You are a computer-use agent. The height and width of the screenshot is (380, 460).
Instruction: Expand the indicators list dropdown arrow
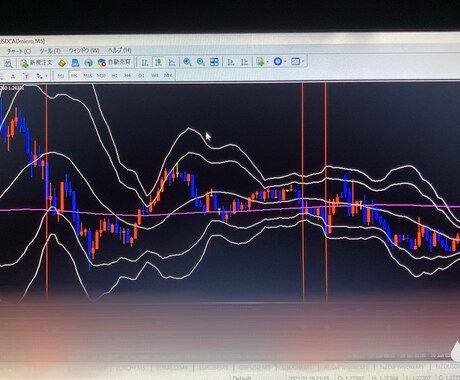[267, 62]
